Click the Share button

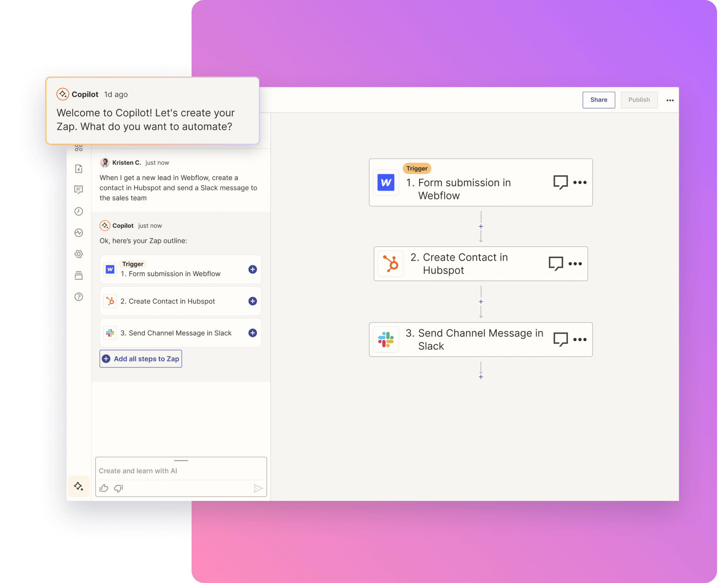pos(599,100)
